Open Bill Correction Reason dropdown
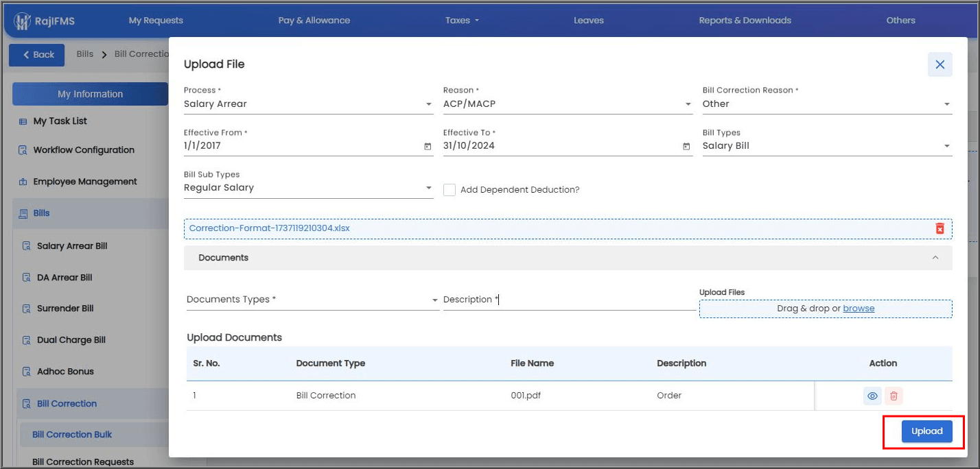This screenshot has width=980, height=469. pyautogui.click(x=827, y=104)
